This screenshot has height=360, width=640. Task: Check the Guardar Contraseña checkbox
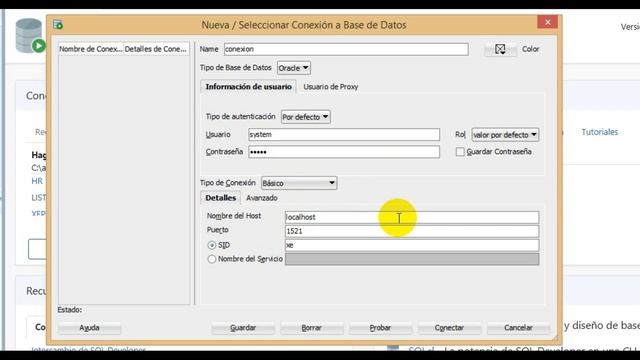click(460, 152)
